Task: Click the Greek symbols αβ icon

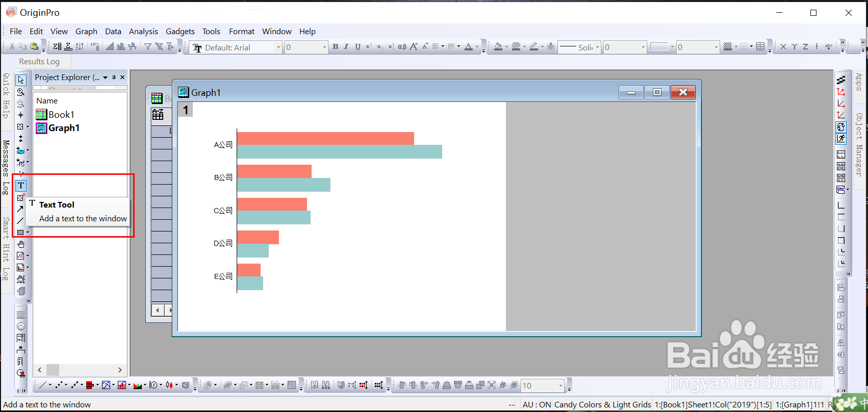Action: coord(402,47)
